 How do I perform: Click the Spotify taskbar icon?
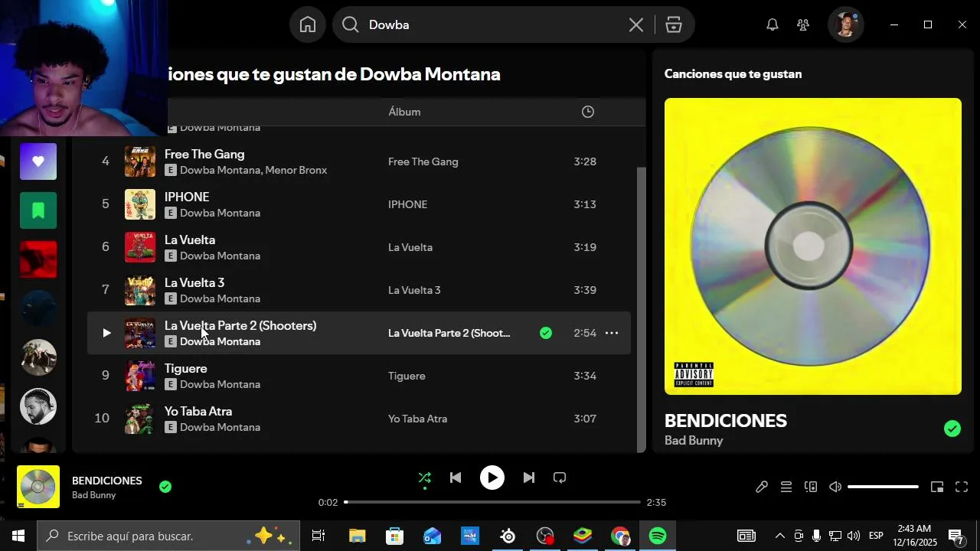point(658,536)
